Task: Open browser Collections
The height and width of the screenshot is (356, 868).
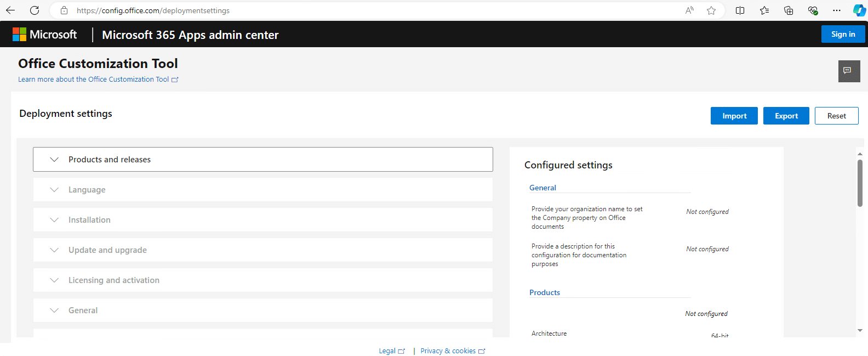Action: click(x=789, y=10)
